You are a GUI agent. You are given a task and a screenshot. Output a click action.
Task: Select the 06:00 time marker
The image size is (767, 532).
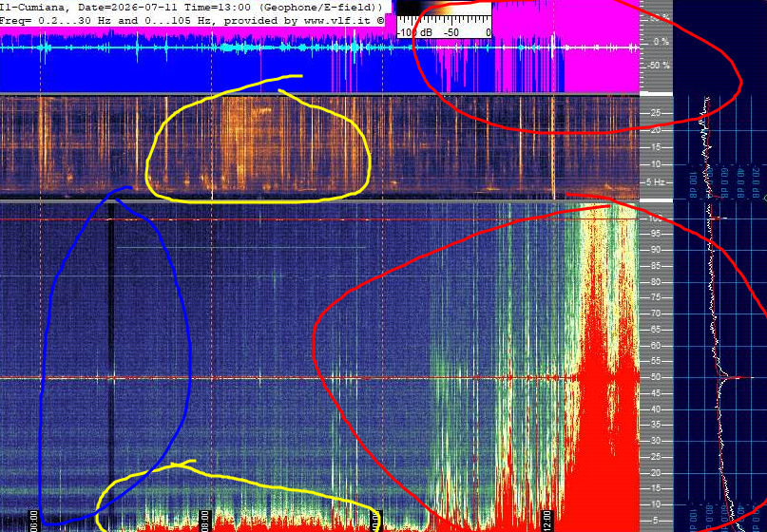pyautogui.click(x=34, y=521)
